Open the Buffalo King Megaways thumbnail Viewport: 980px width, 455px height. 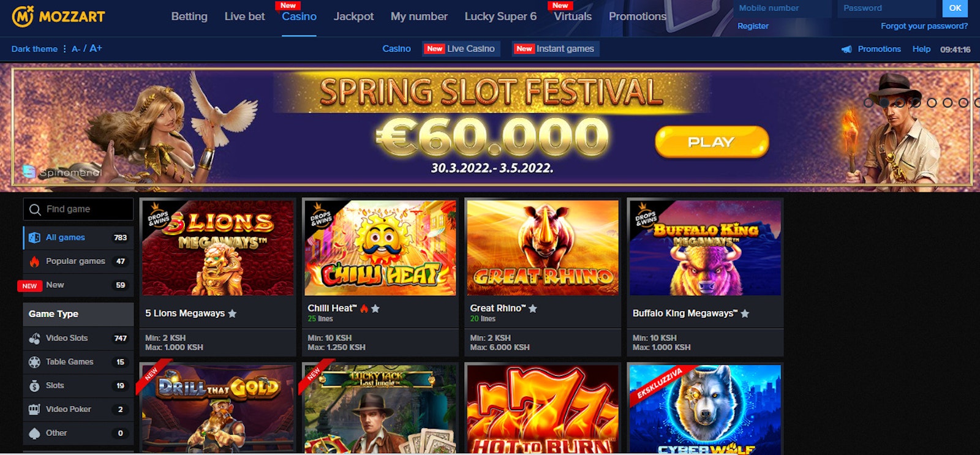click(705, 248)
